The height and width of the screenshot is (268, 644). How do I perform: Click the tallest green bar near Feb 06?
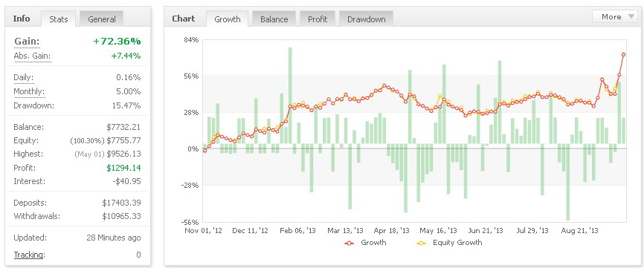coord(290,96)
